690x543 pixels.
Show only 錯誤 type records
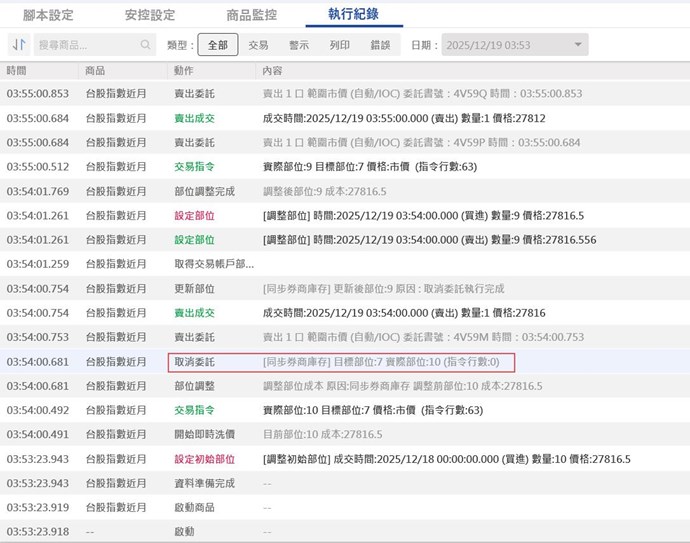pyautogui.click(x=381, y=45)
